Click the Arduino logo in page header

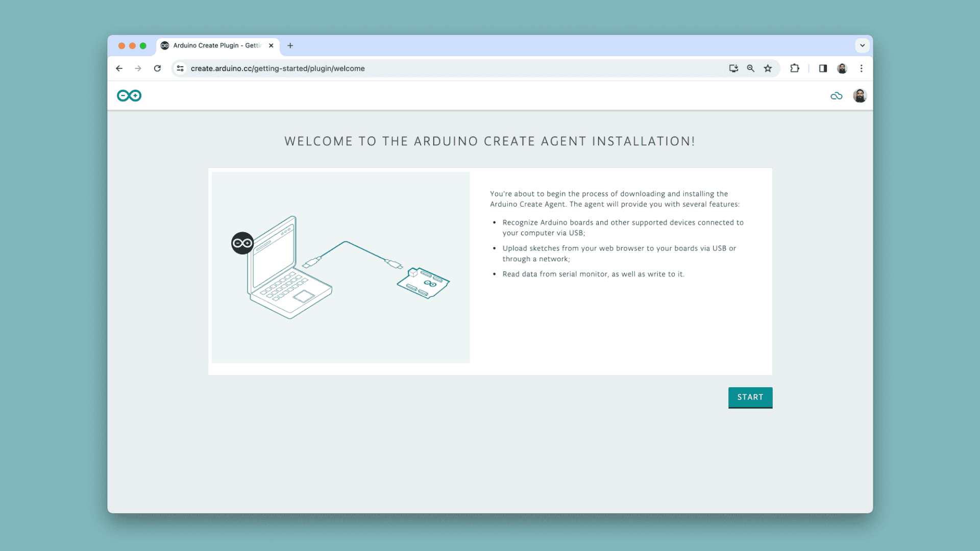pos(129,95)
